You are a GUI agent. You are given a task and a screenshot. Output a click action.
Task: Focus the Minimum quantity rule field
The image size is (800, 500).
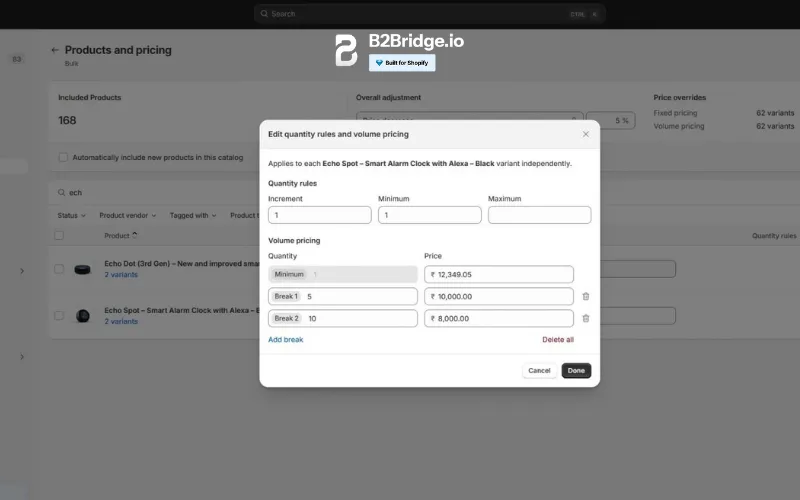pyautogui.click(x=430, y=215)
